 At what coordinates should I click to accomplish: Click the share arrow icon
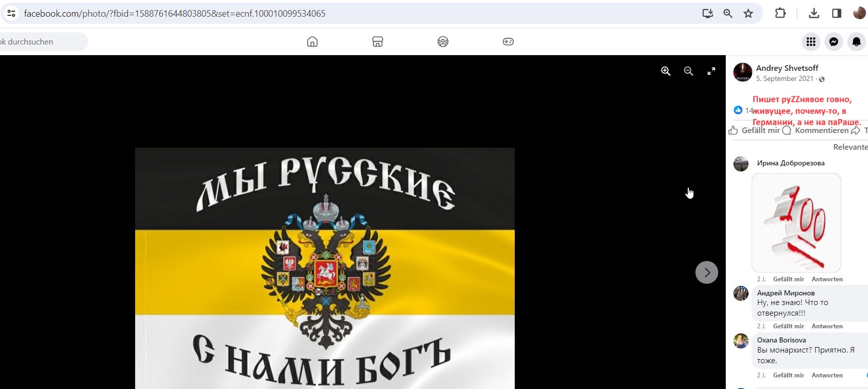[x=855, y=131]
